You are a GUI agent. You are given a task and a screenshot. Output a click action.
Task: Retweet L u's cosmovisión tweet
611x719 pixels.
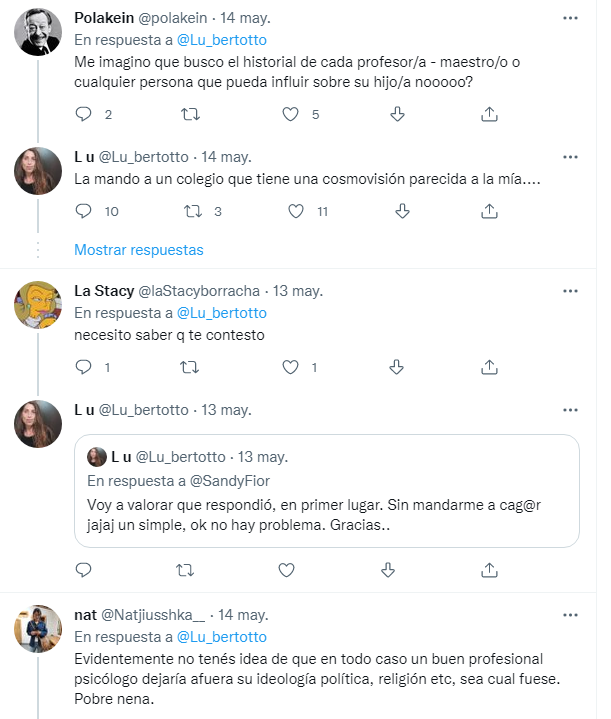[194, 211]
